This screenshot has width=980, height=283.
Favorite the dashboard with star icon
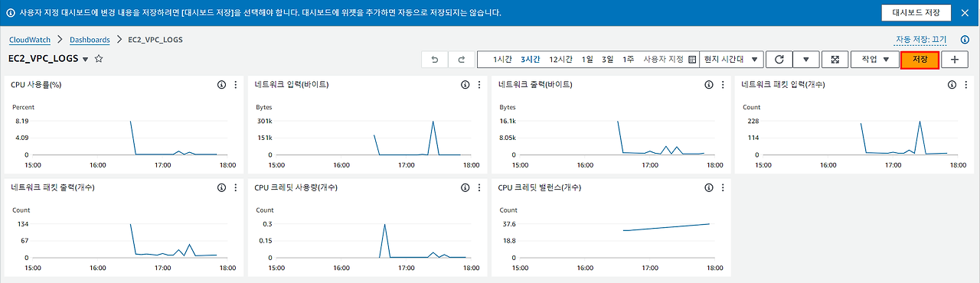coord(99,59)
